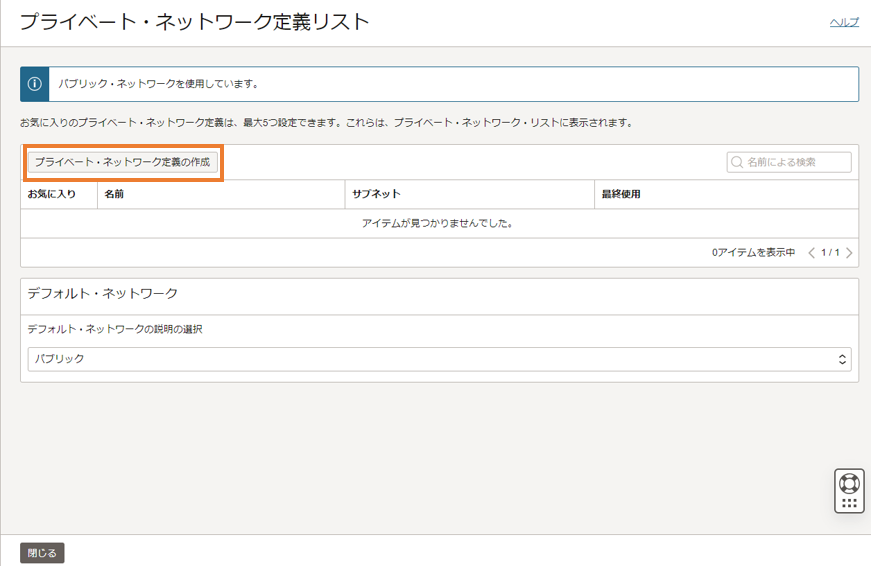Open the パブリック default network dropdown

pos(438,359)
